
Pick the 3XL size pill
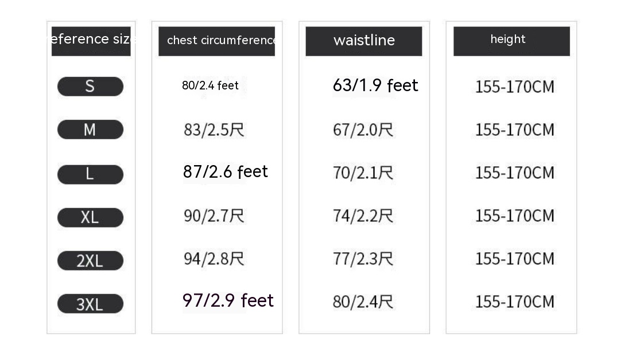tap(90, 304)
